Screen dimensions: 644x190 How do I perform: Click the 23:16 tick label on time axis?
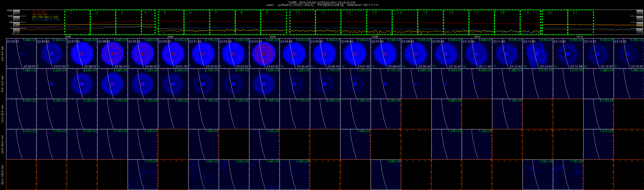(x=580, y=37)
